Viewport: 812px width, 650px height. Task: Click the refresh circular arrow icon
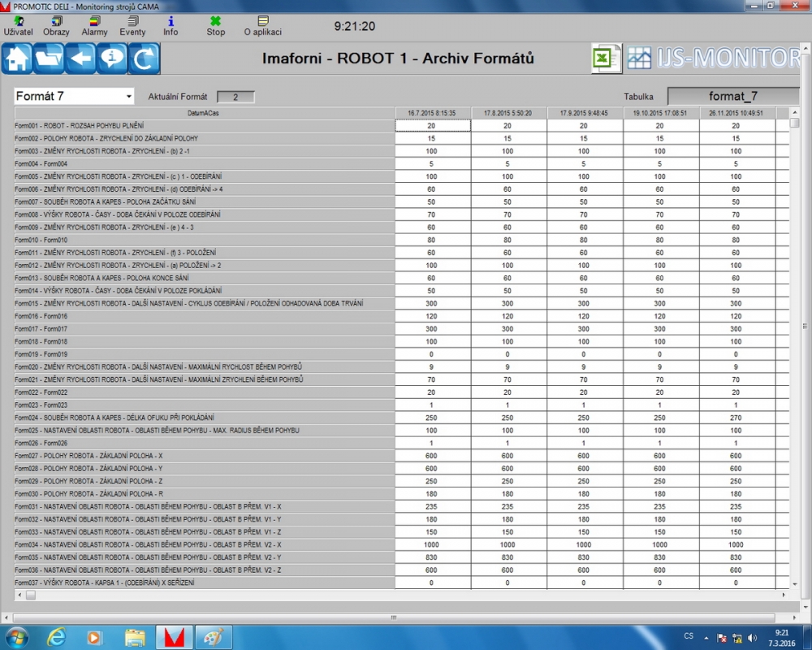coord(144,58)
